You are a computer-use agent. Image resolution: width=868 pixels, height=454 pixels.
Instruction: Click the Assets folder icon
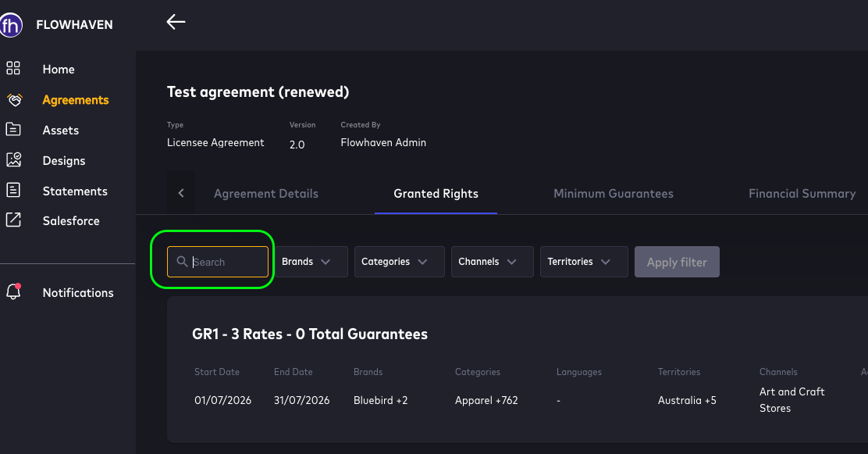(13, 130)
